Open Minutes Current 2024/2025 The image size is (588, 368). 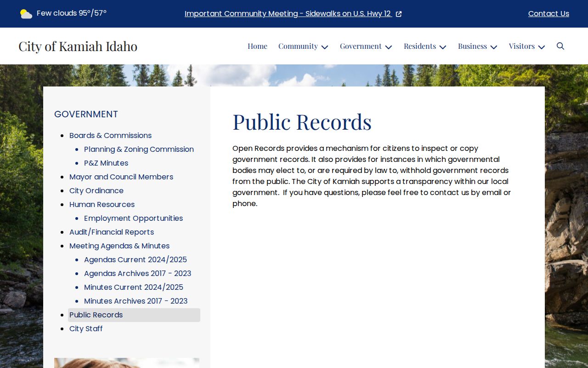(134, 287)
